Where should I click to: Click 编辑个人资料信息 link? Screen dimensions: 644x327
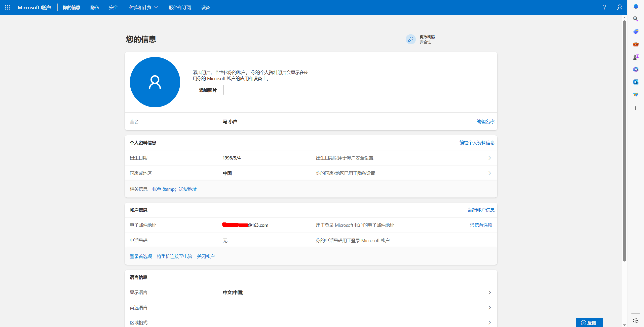(x=477, y=143)
